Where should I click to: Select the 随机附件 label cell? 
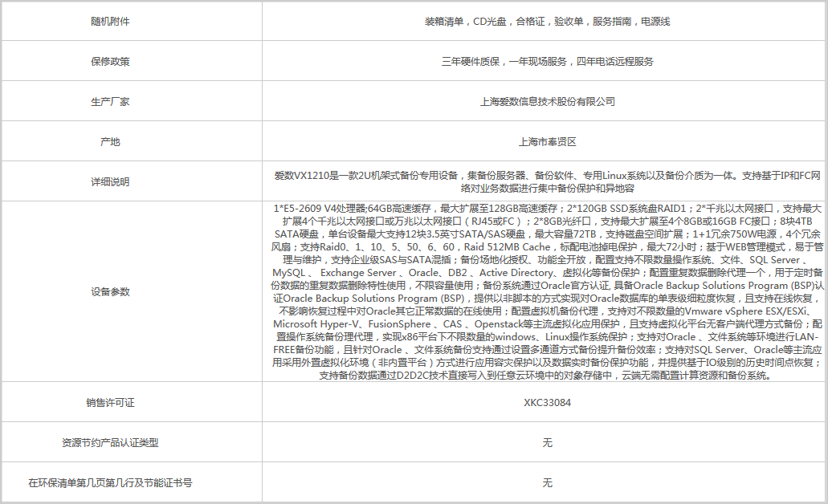132,21
